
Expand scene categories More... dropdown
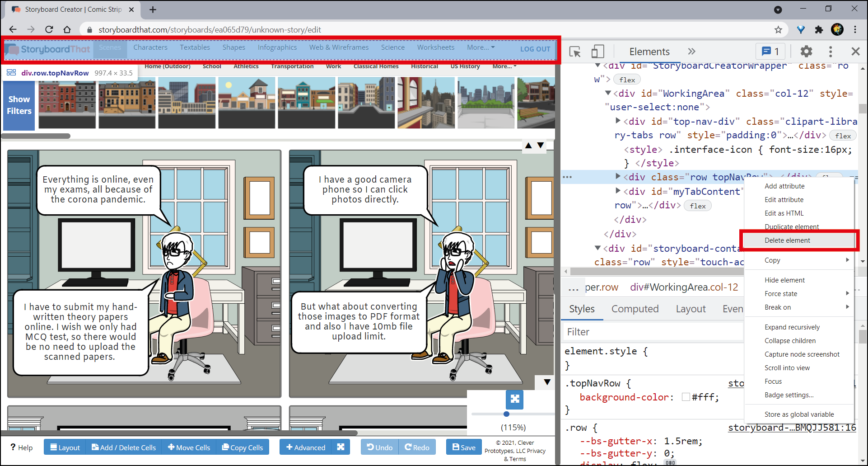[x=504, y=66]
